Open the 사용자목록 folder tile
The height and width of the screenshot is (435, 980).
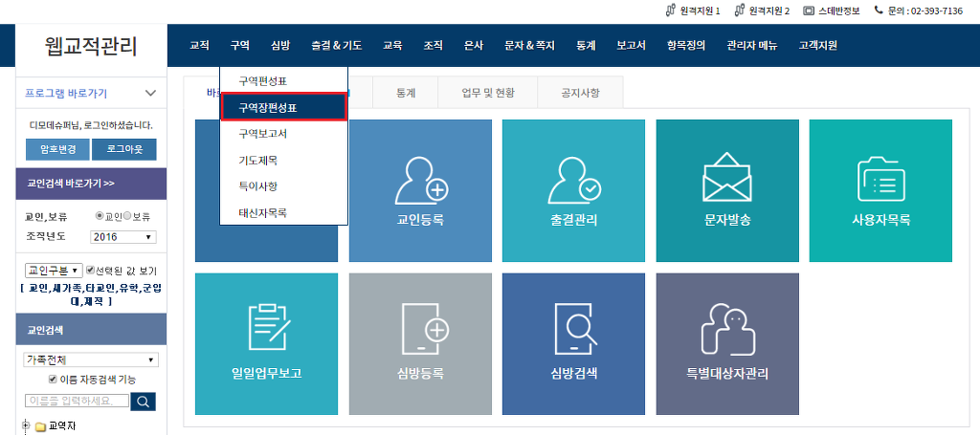880,190
